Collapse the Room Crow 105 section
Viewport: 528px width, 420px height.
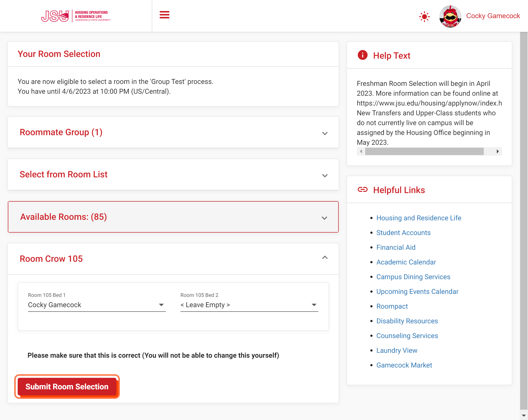[x=173, y=259]
